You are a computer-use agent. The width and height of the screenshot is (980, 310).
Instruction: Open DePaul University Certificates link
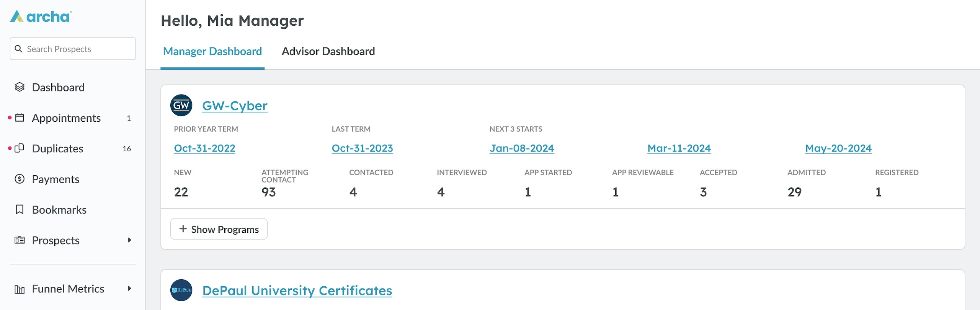[297, 290]
